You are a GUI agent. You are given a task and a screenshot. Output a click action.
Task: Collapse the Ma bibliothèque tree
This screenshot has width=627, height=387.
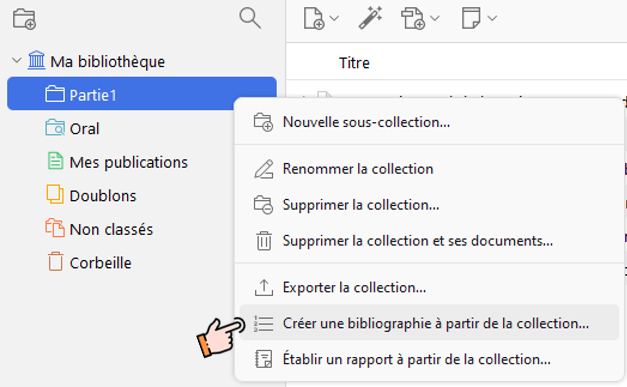pos(17,61)
